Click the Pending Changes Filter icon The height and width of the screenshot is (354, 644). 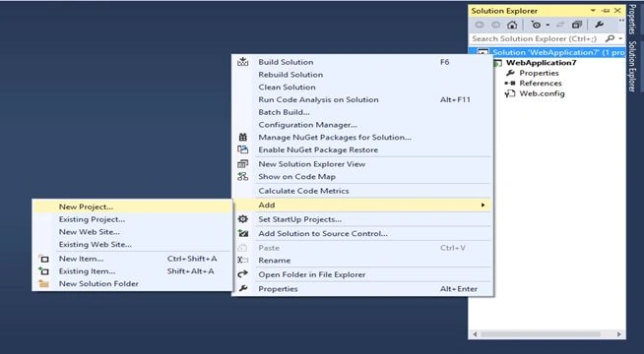click(x=536, y=25)
